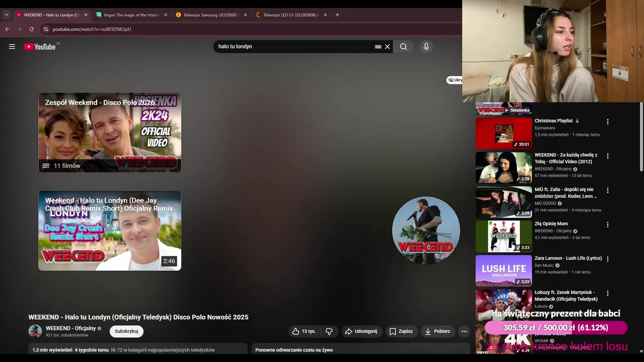The width and height of the screenshot is (644, 362).
Task: Go forward with browser forward arrow
Action: click(19, 29)
